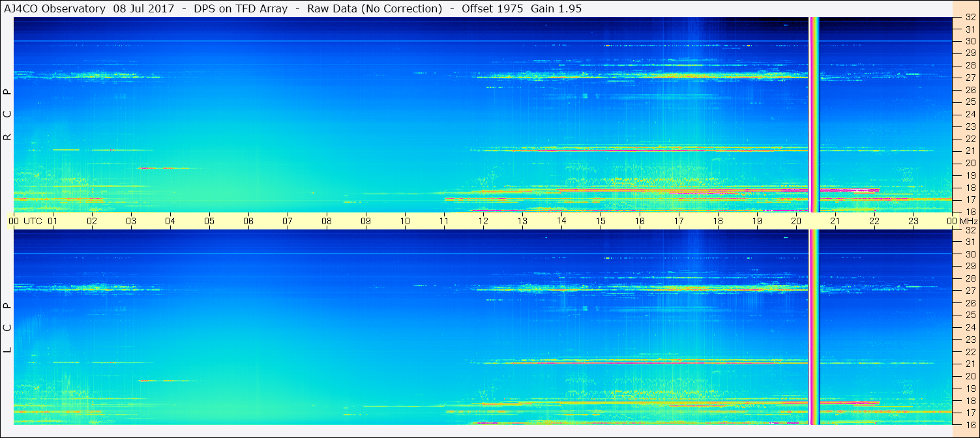Click hour '14' on the UTC time axis

(x=561, y=221)
